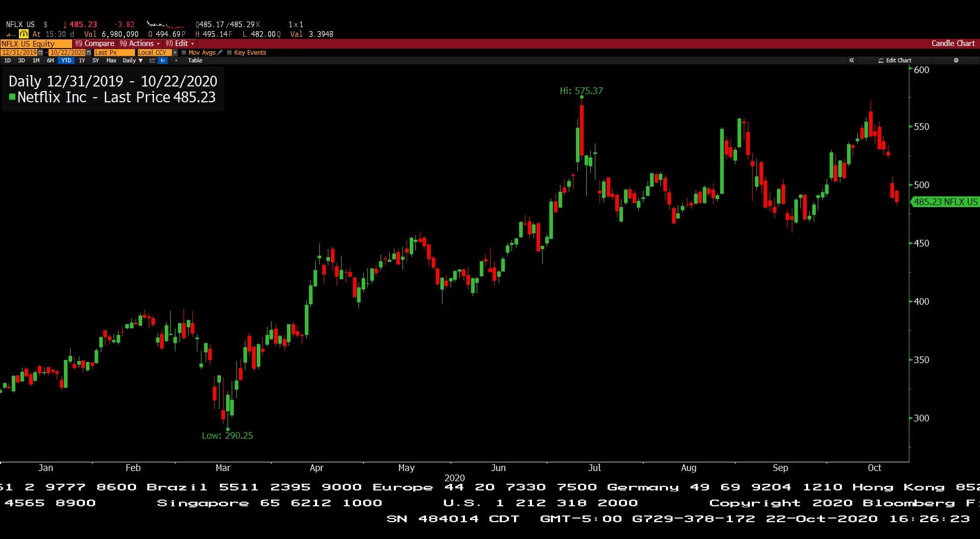980x539 pixels.
Task: Click the 300 price axis label
Action: [921, 418]
